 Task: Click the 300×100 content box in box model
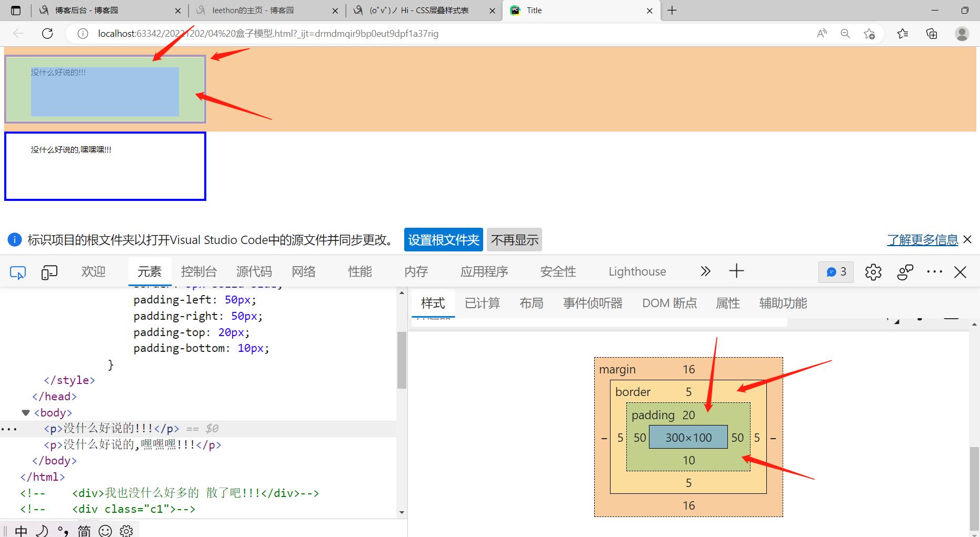point(688,438)
